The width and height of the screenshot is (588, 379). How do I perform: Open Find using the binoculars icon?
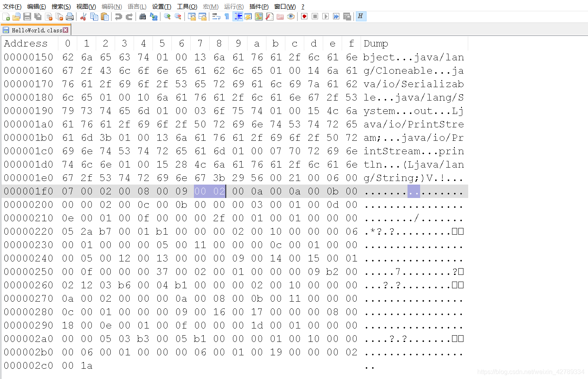[x=143, y=17]
